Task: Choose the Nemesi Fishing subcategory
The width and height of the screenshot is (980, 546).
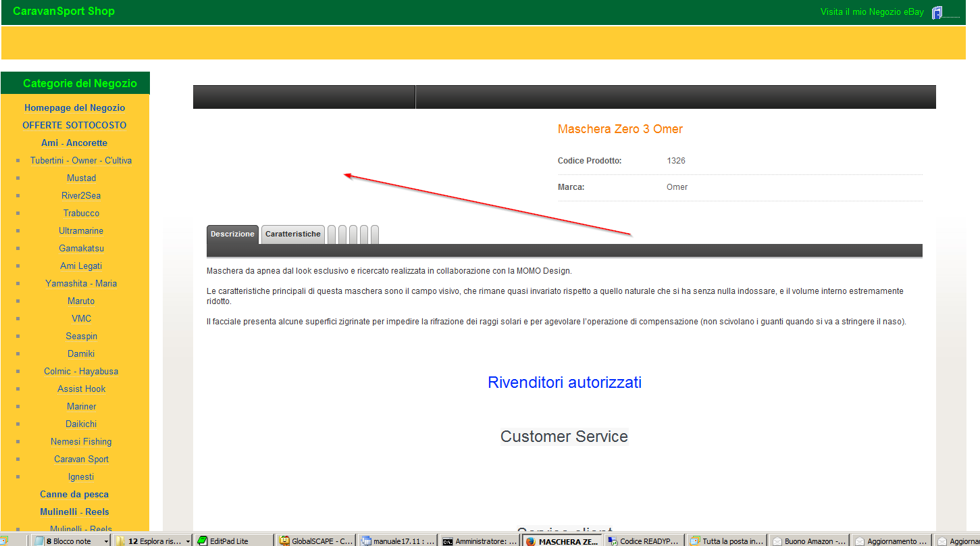Action: (81, 441)
